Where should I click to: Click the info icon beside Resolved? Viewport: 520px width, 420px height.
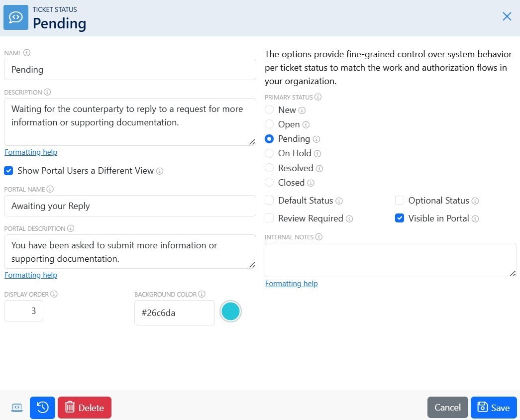click(x=319, y=169)
